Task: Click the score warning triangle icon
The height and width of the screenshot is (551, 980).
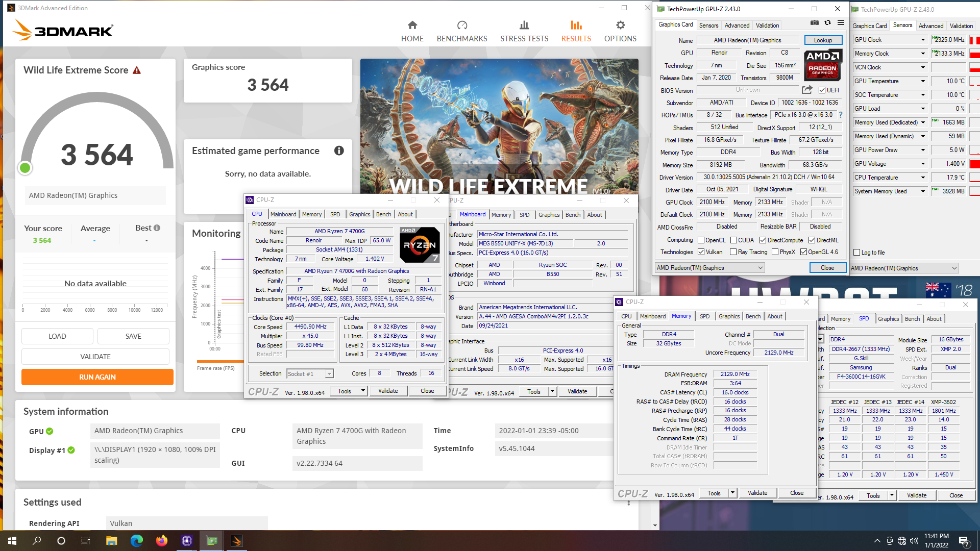Action: tap(137, 70)
